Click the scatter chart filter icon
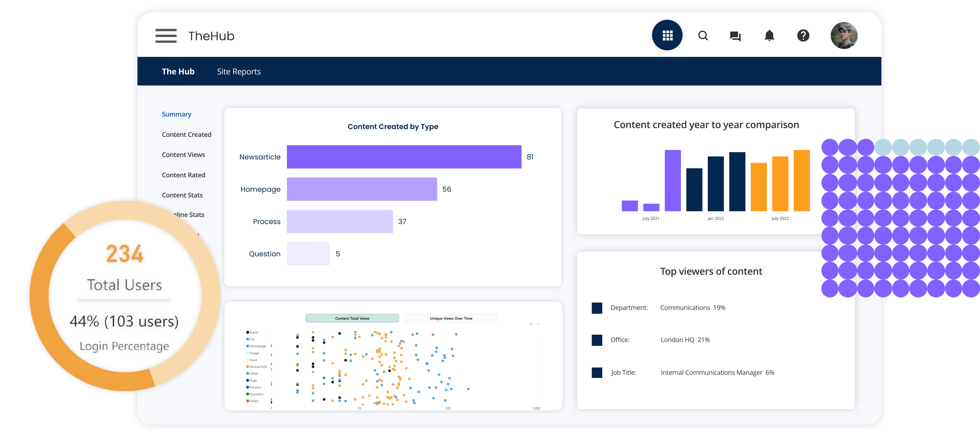Image resolution: width=980 pixels, height=437 pixels. 531,324
